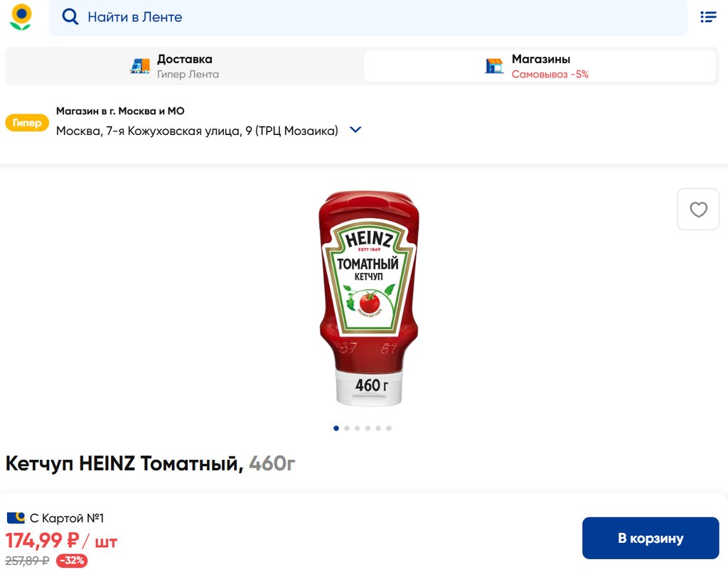
Task: Add ketchup to favorites with heart icon
Action: [x=698, y=209]
